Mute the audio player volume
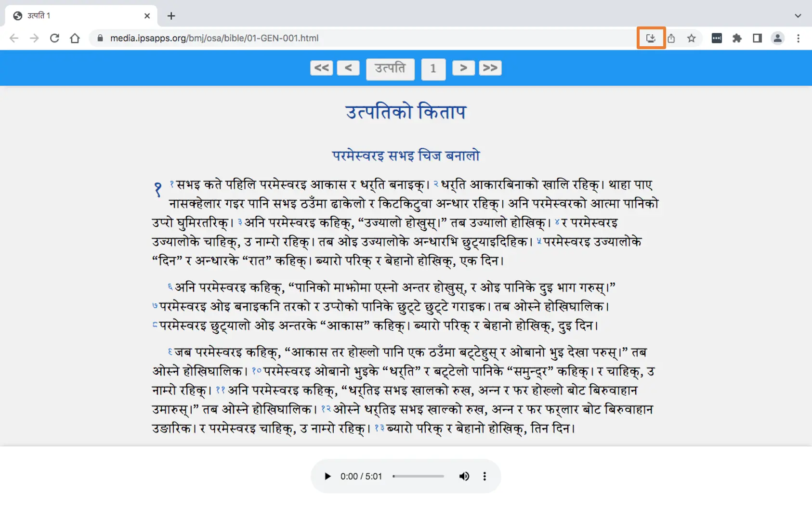The width and height of the screenshot is (812, 508). (464, 476)
